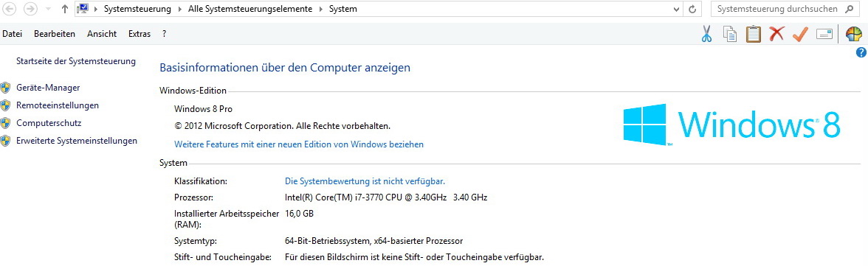
Task: Click the Copy pages icon in toolbar
Action: click(730, 35)
